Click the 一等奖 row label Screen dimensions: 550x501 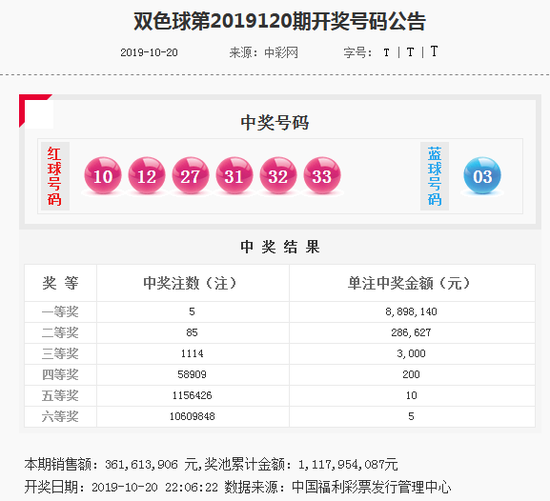pos(60,312)
